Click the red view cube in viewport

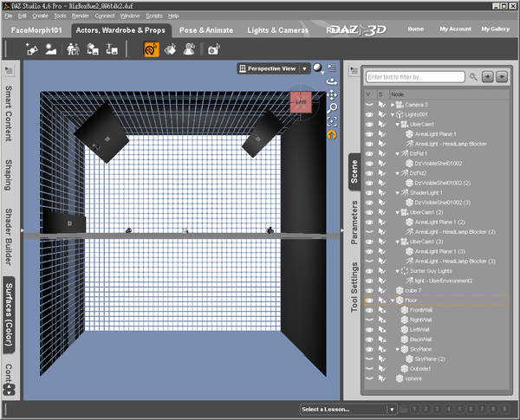(301, 102)
